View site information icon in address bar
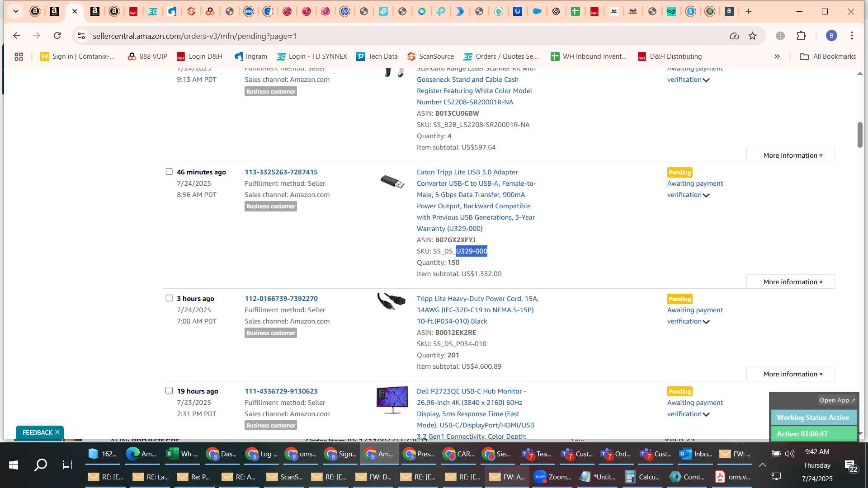 pyautogui.click(x=81, y=36)
